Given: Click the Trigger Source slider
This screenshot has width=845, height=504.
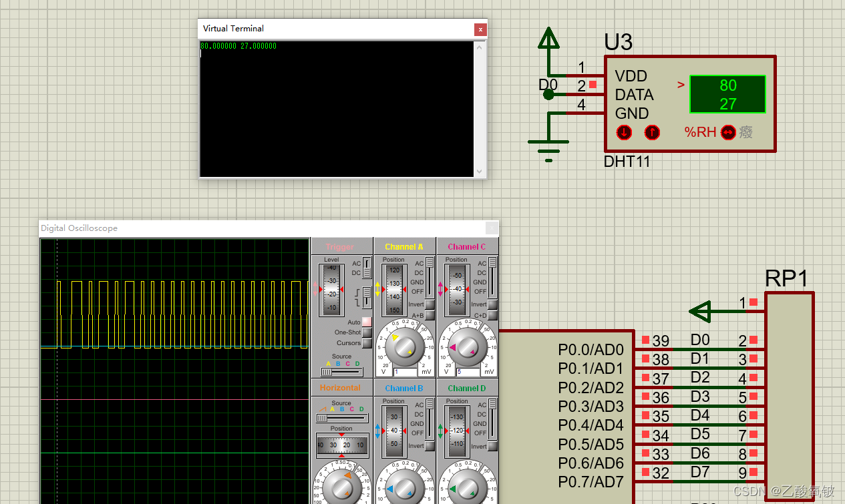Looking at the screenshot, I should coord(341,372).
